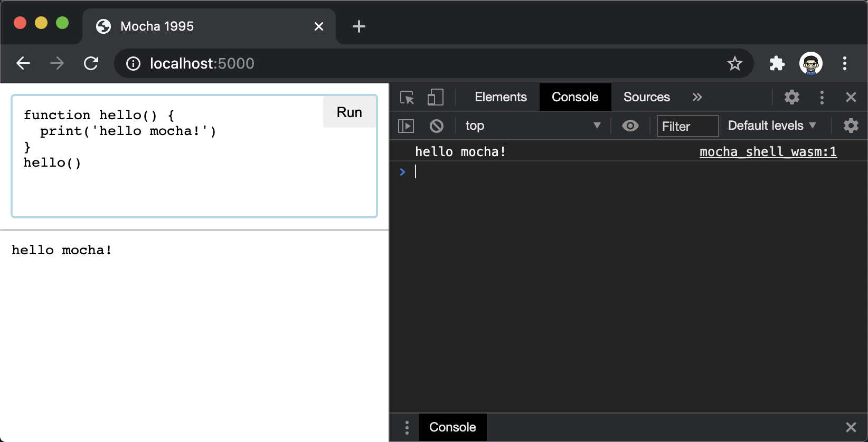This screenshot has width=868, height=442.
Task: Switch to the Sources panel
Action: point(646,97)
